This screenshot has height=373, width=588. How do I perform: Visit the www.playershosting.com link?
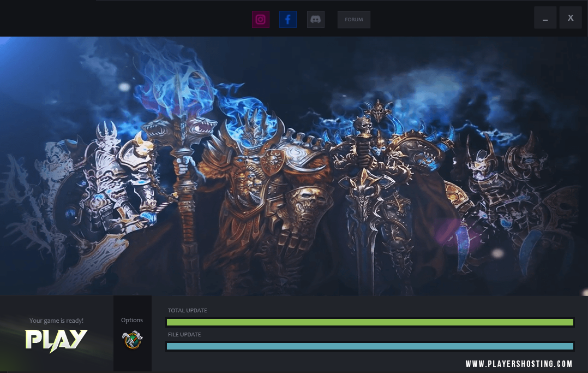click(519, 364)
